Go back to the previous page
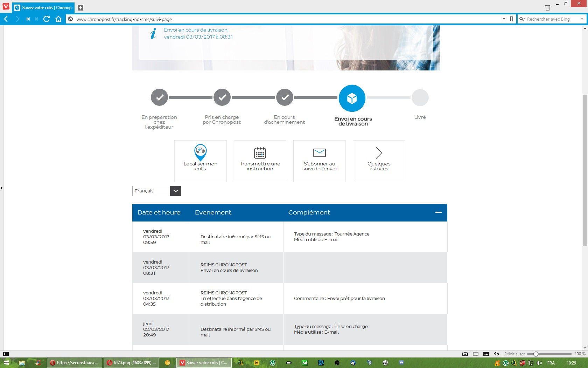This screenshot has width=588, height=368. click(6, 19)
